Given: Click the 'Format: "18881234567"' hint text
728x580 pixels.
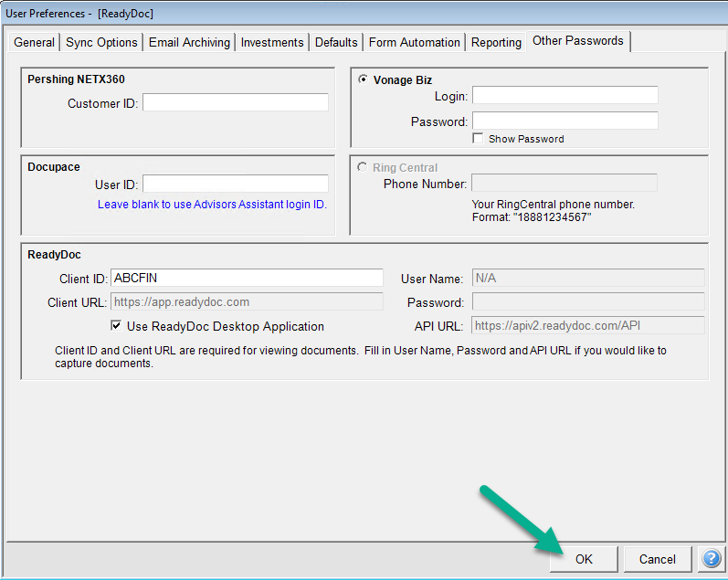Looking at the screenshot, I should (532, 217).
